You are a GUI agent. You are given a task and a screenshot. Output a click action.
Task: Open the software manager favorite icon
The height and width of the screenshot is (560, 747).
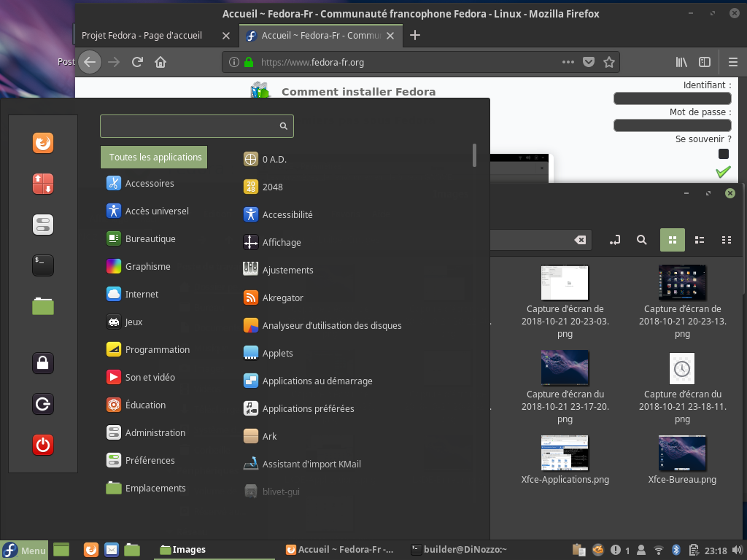(43, 184)
